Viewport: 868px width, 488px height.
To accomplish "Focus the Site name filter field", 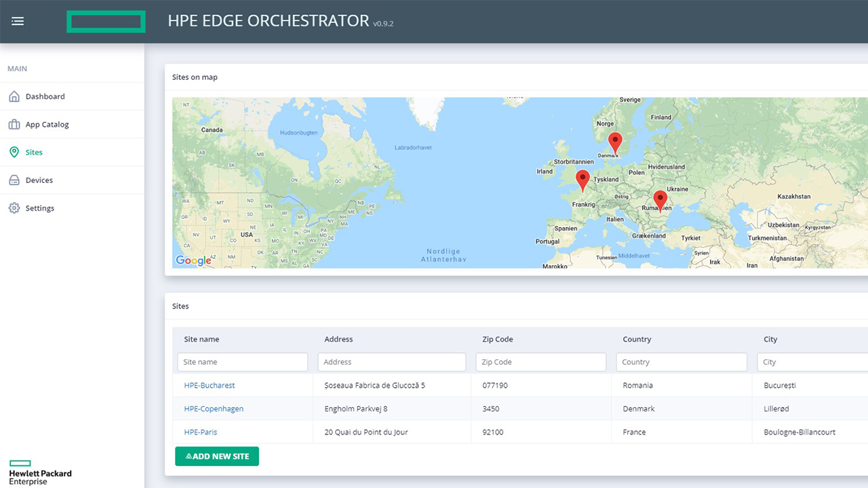I will (x=243, y=362).
